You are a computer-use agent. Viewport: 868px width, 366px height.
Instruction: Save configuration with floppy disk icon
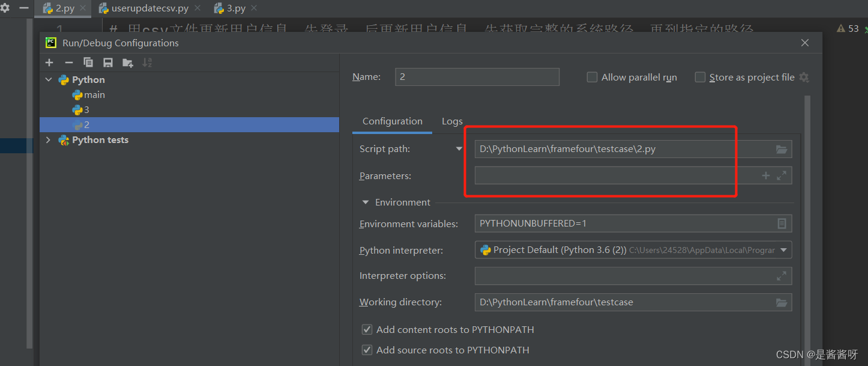click(108, 63)
